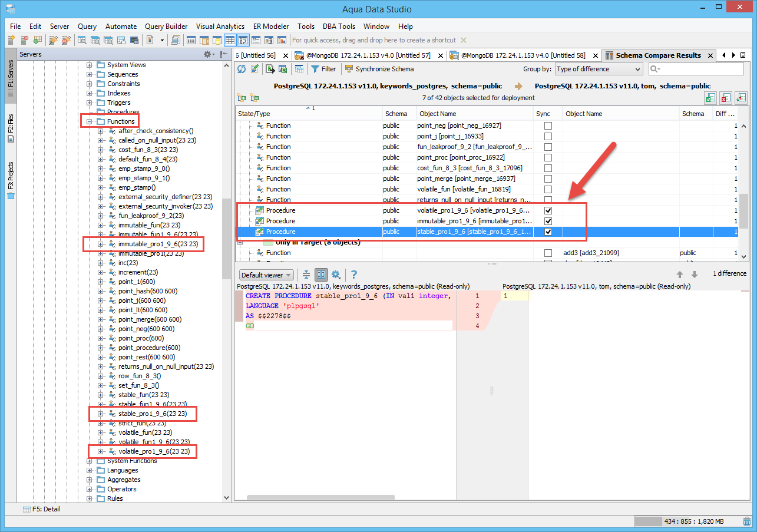
Task: Open the Default viewer dropdown
Action: click(266, 275)
